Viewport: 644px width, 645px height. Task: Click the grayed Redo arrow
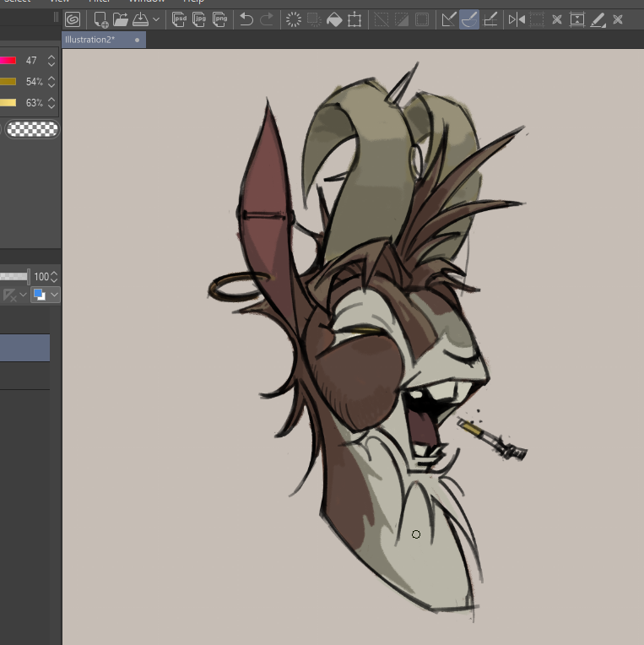tap(267, 19)
